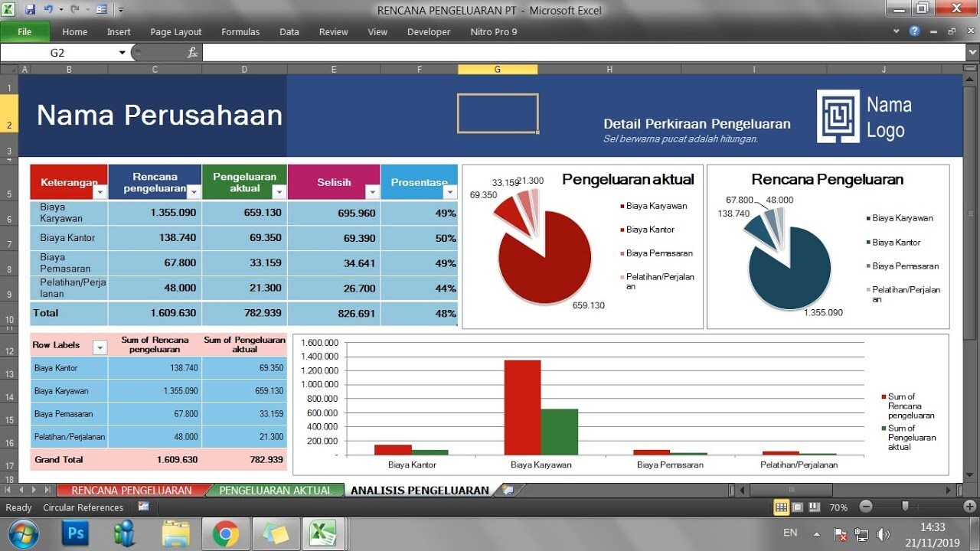
Task: Click the Save icon on the Quick Access Toolbar
Action: (x=31, y=8)
